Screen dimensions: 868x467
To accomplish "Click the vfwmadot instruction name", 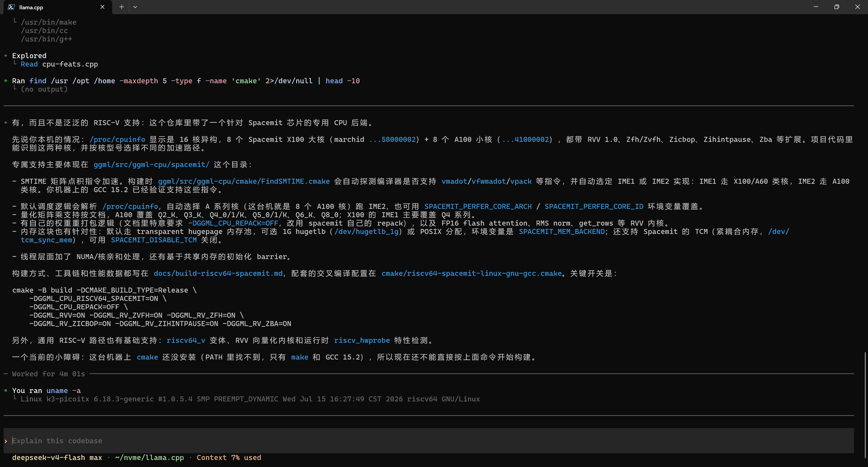I will (488, 181).
